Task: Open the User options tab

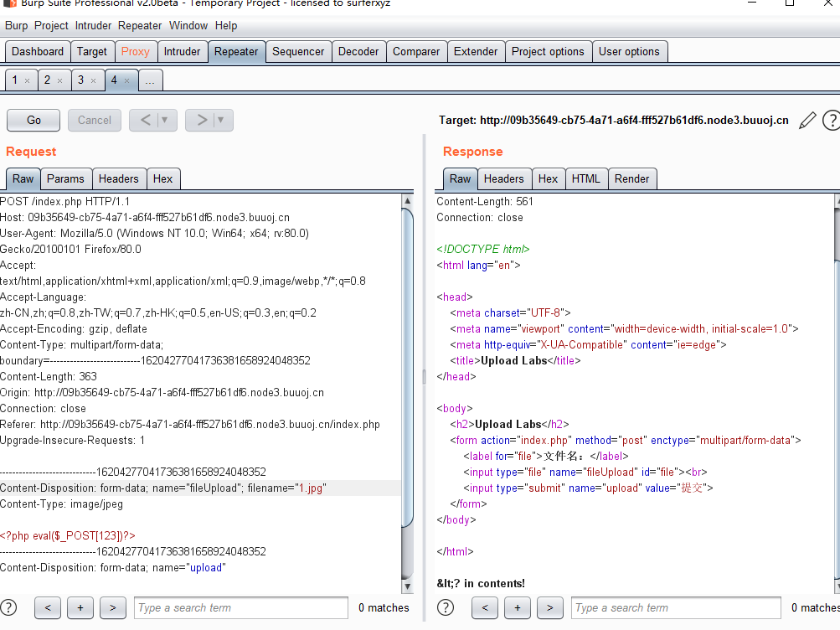Action: pos(630,51)
